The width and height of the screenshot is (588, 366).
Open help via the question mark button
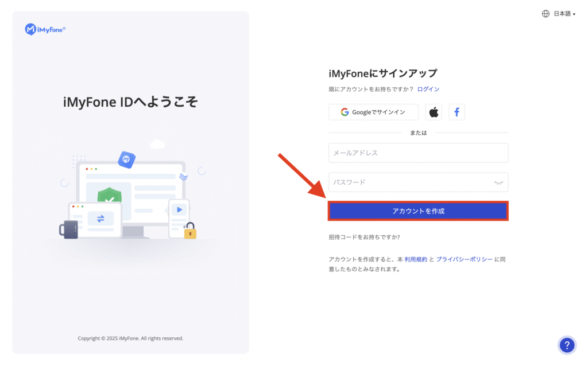tap(567, 345)
